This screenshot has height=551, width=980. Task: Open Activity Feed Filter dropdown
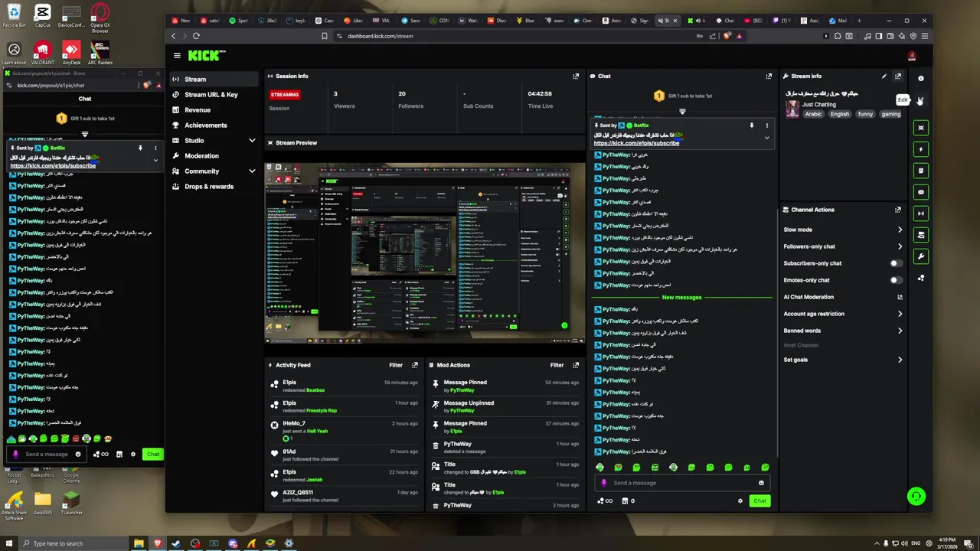(396, 365)
